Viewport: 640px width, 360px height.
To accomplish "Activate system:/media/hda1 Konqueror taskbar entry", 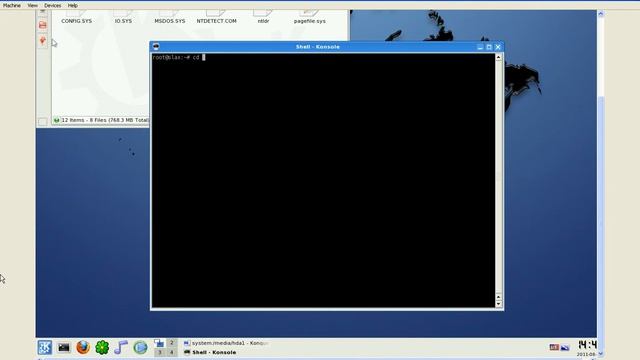I will (x=226, y=343).
